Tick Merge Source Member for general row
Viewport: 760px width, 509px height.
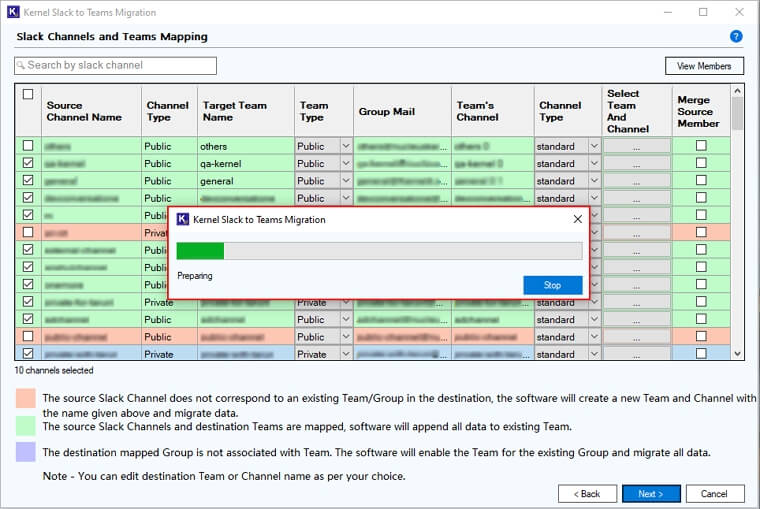point(701,180)
